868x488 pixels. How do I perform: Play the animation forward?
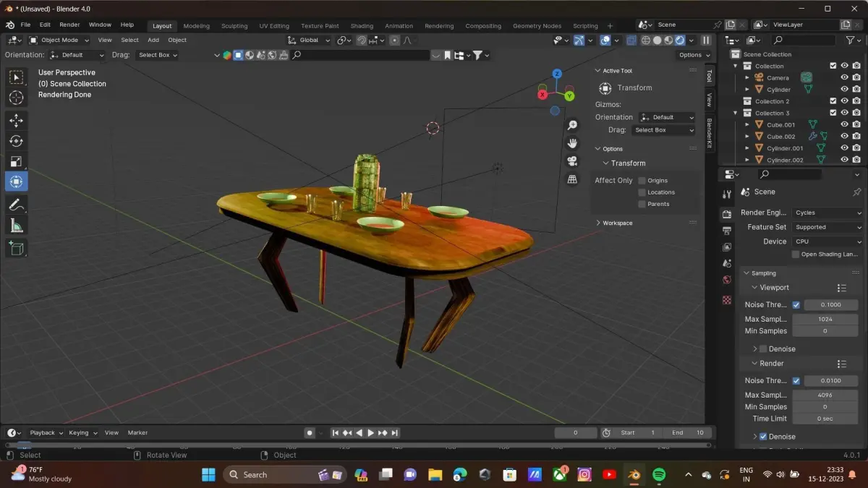click(371, 432)
